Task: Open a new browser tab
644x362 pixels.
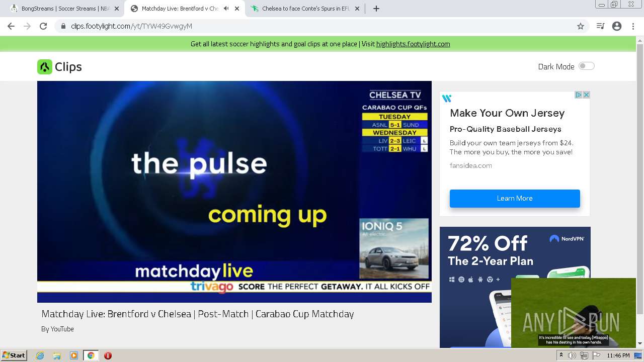Action: click(376, 9)
